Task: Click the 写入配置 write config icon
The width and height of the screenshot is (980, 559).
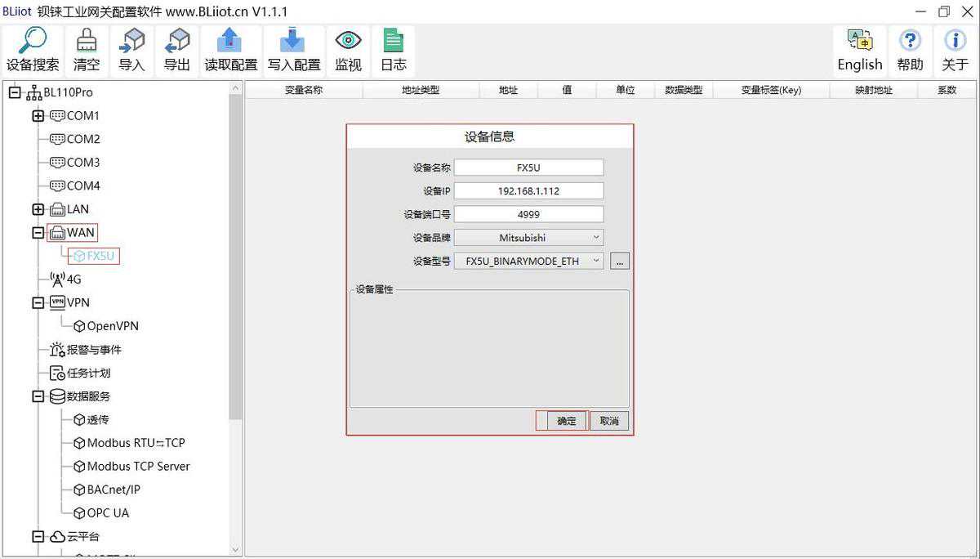Action: (x=293, y=41)
